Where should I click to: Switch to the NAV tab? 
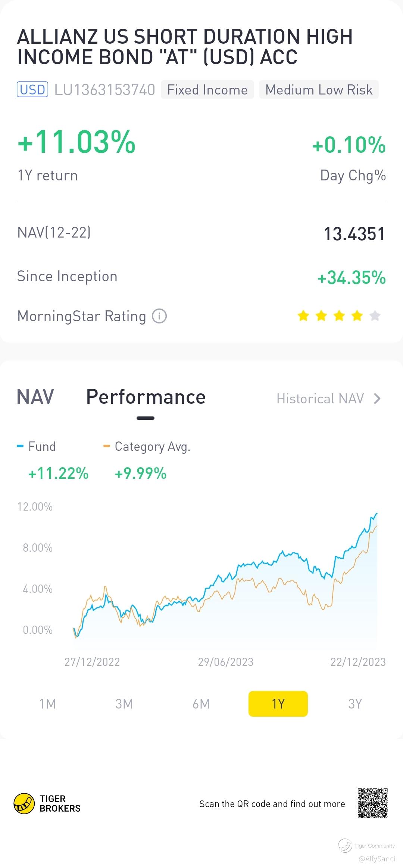point(35,397)
